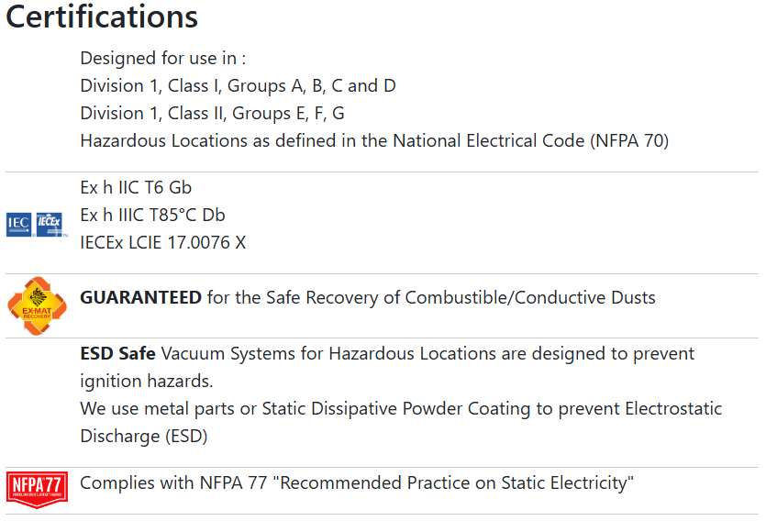Image resolution: width=777 pixels, height=532 pixels.
Task: Click 'Vacuum Systems for Hazardous Locations' text
Action: point(328,354)
